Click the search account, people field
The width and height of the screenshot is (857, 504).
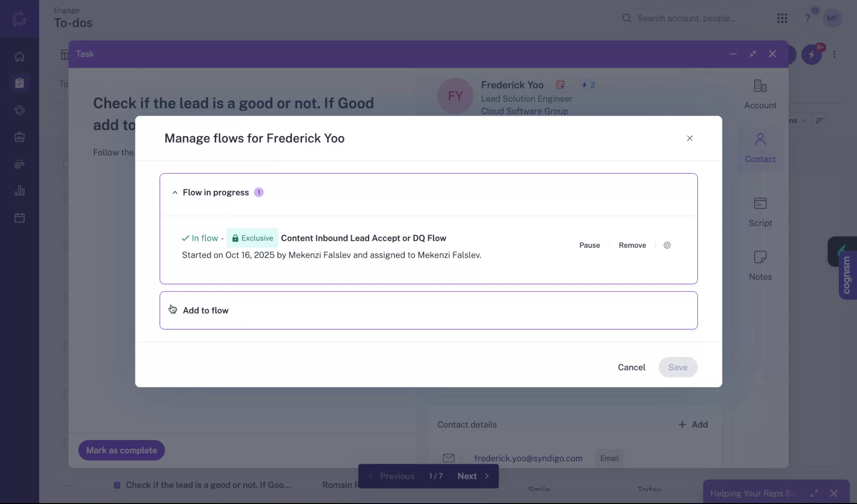686,18
